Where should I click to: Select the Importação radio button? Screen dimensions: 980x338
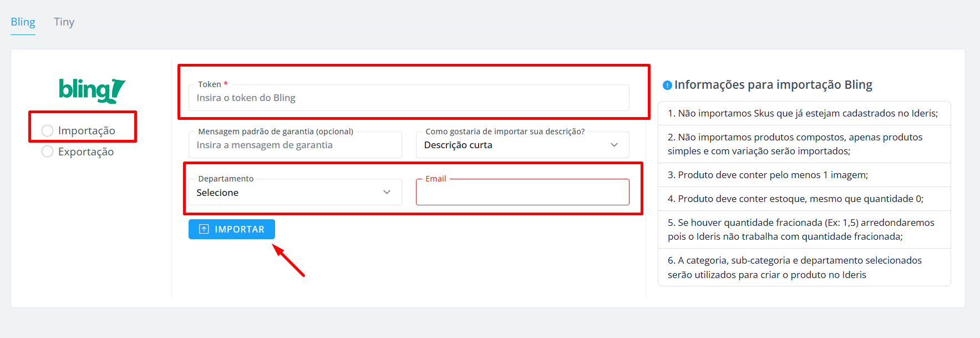48,130
